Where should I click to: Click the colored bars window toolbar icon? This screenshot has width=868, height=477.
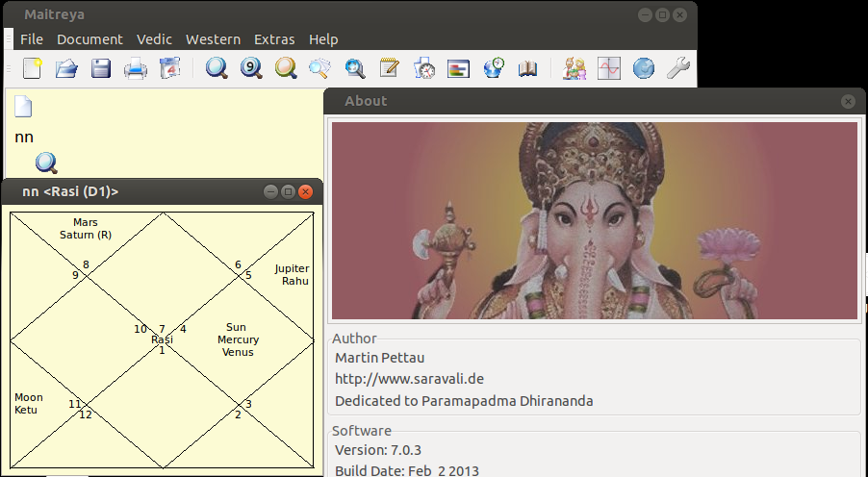point(458,69)
